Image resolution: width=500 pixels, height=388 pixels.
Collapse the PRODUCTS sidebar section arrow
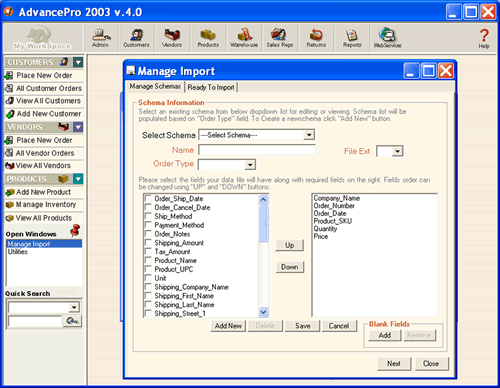pyautogui.click(x=78, y=179)
